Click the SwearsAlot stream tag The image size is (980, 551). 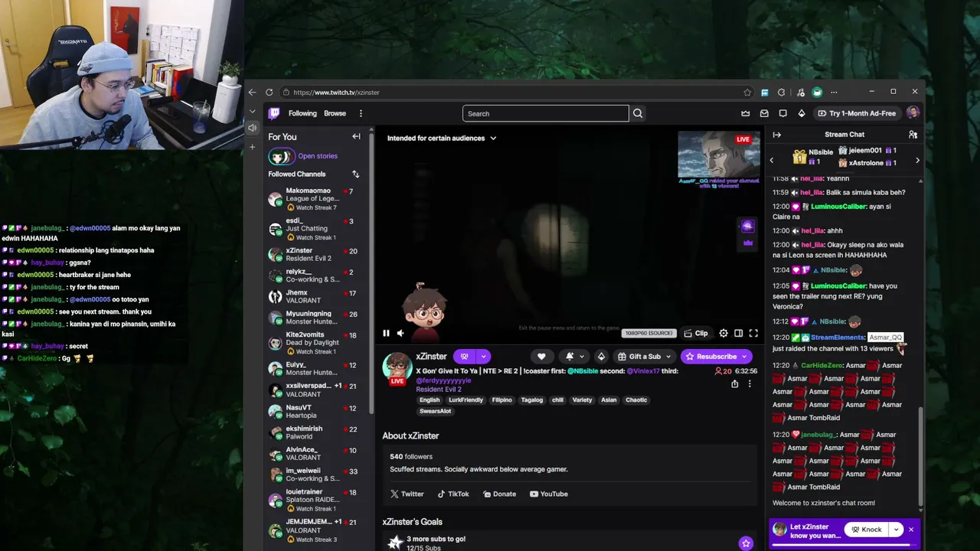[435, 411]
